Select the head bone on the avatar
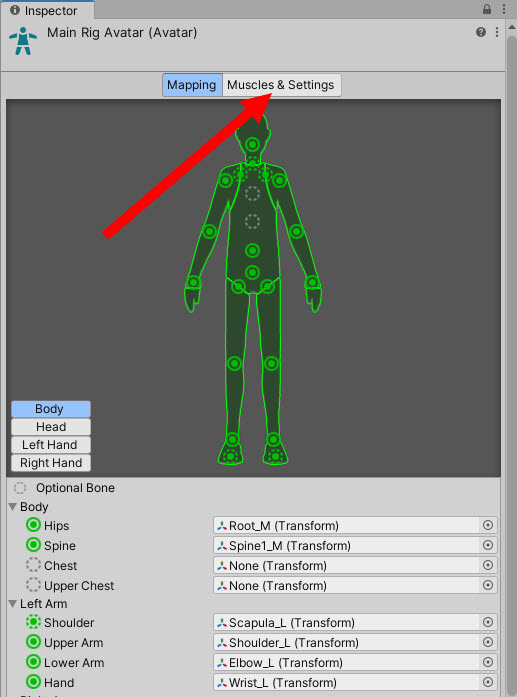 point(252,144)
